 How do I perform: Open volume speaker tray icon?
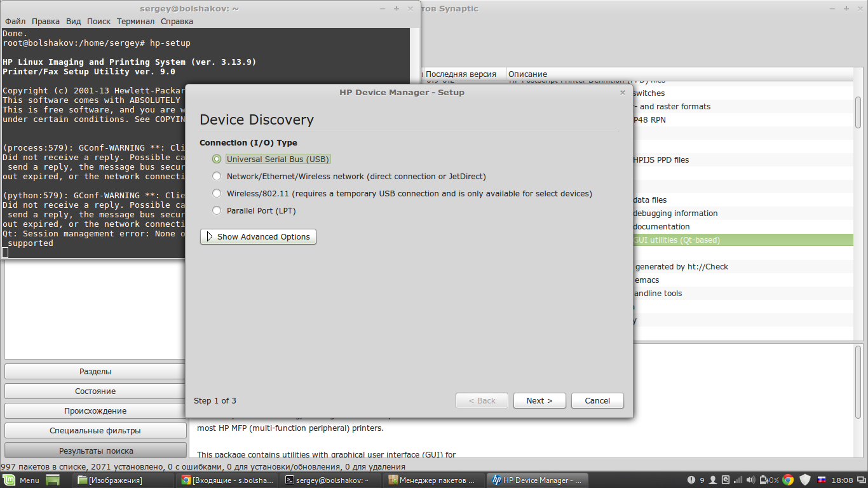click(x=752, y=480)
